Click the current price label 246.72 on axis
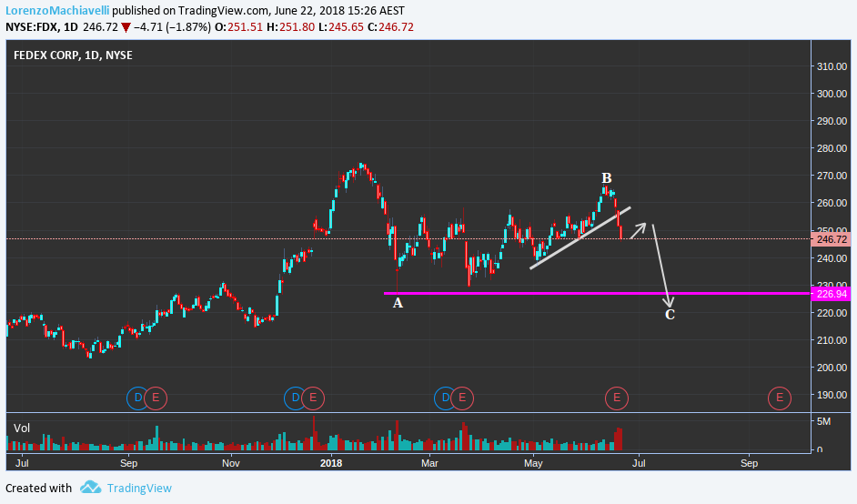This screenshot has width=857, height=504. pyautogui.click(x=831, y=239)
